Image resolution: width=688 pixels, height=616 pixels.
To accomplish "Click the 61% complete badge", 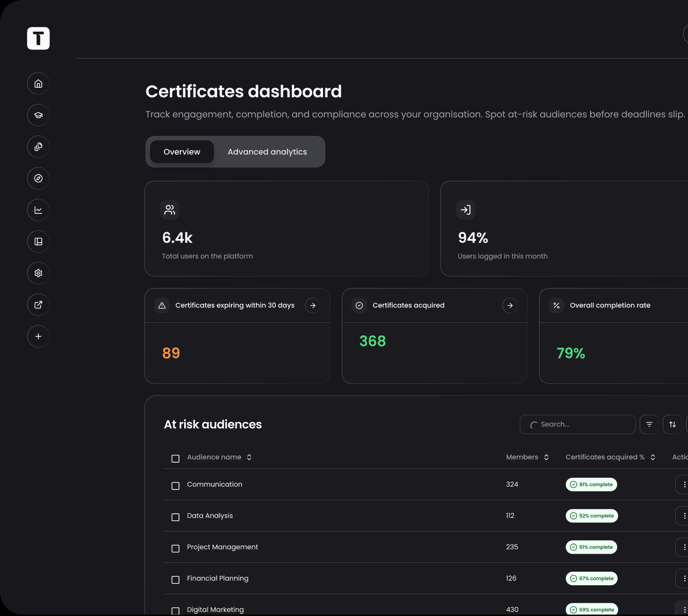I will (x=591, y=547).
